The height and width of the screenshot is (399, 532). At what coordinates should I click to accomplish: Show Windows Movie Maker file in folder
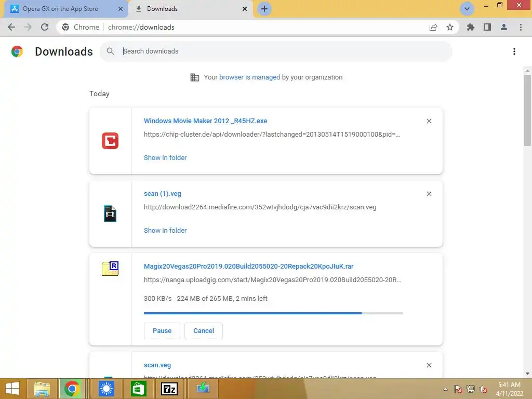(165, 158)
